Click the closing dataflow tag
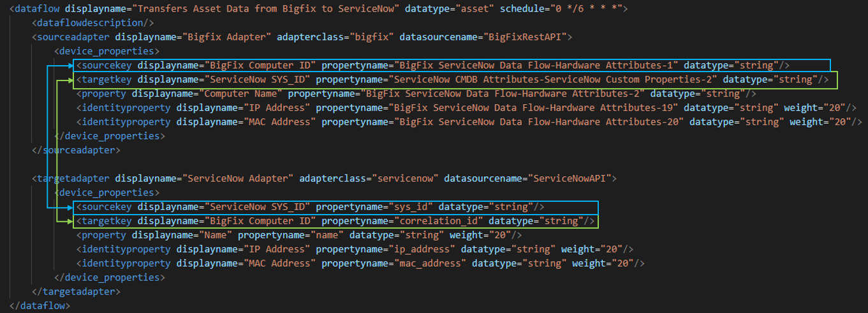868x313 pixels. (40, 305)
